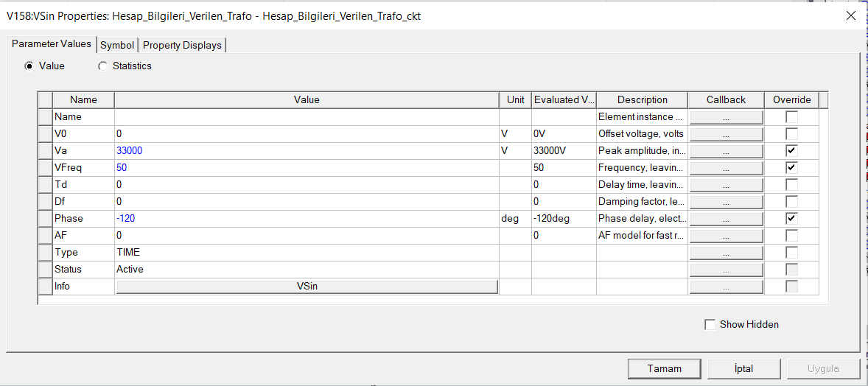The width and height of the screenshot is (868, 386).
Task: Uncheck the Va Override checkbox
Action: (x=791, y=151)
